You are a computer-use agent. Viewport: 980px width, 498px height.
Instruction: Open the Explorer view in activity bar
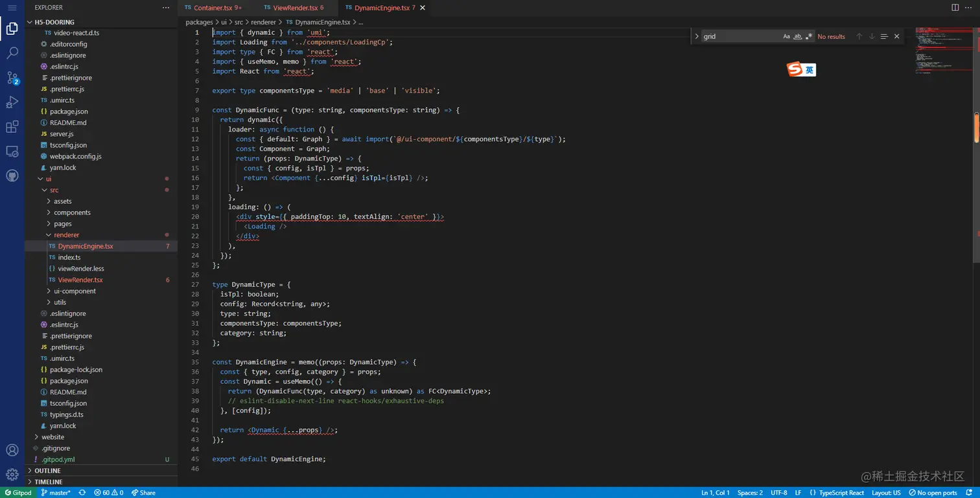point(12,29)
